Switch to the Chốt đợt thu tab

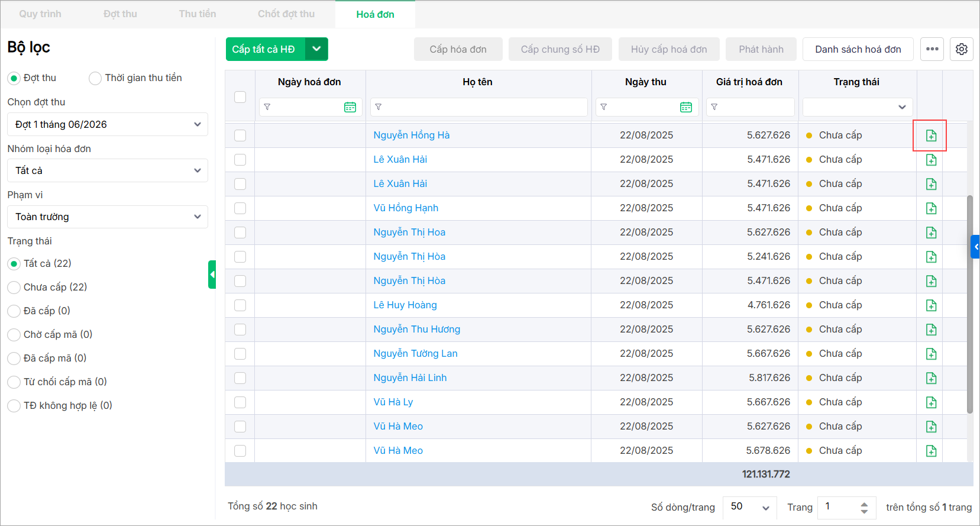click(x=286, y=14)
